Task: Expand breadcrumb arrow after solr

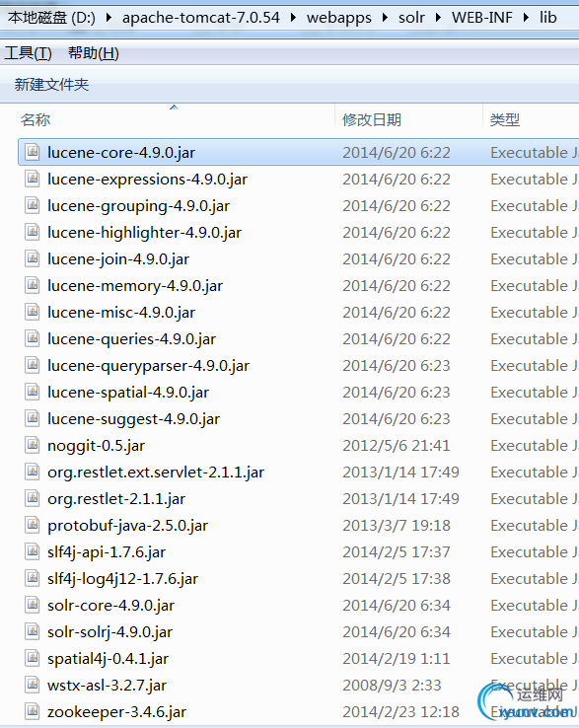Action: pos(438,18)
